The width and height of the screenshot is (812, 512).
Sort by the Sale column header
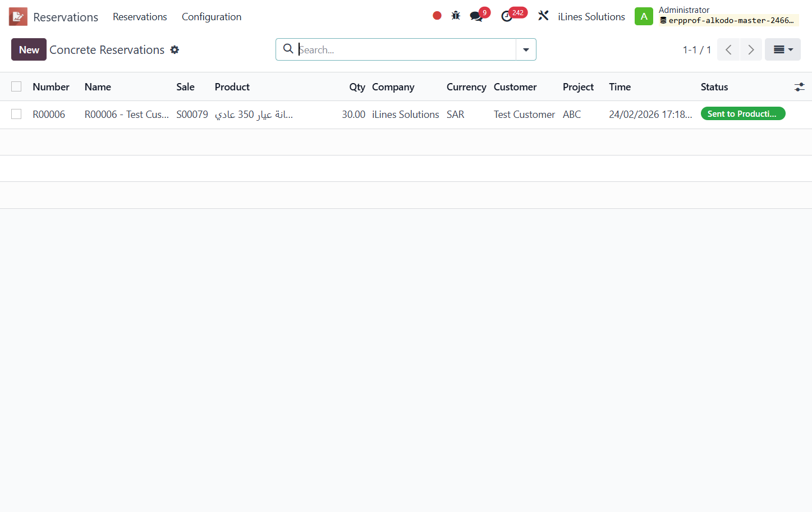[185, 87]
